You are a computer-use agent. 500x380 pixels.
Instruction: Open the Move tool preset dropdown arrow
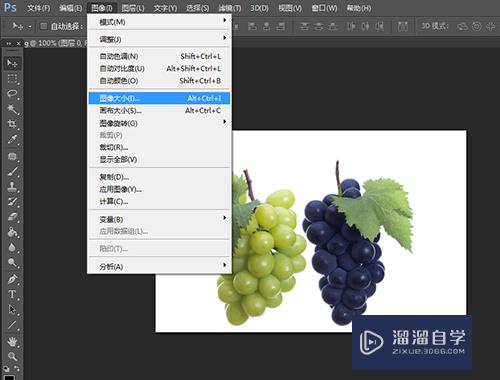pyautogui.click(x=30, y=26)
